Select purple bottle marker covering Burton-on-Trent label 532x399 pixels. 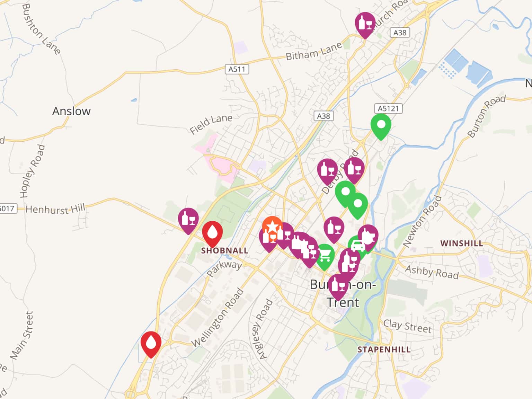pyautogui.click(x=338, y=286)
